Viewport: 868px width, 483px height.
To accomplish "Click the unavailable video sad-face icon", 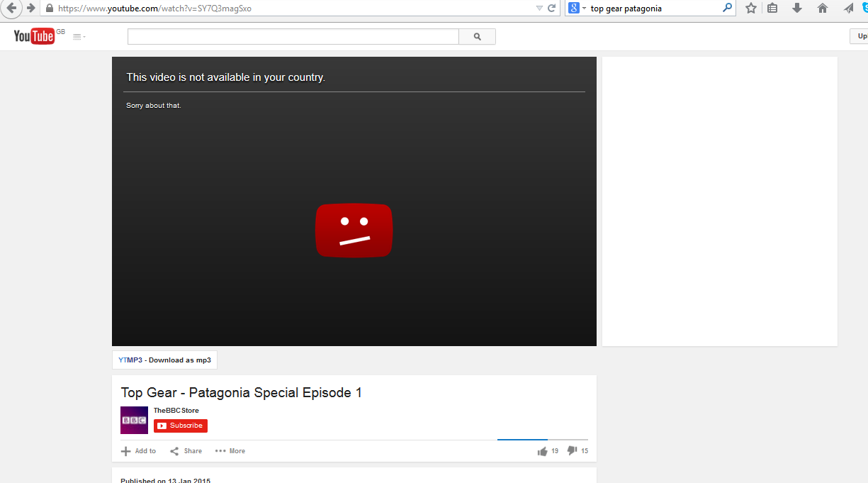I will pyautogui.click(x=354, y=231).
